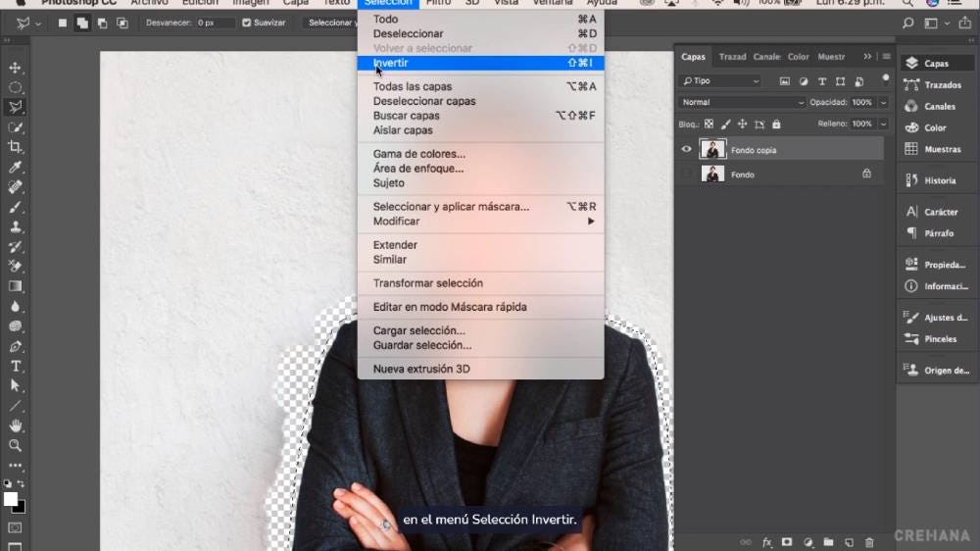Select the Crop tool
980x551 pixels.
(x=16, y=147)
